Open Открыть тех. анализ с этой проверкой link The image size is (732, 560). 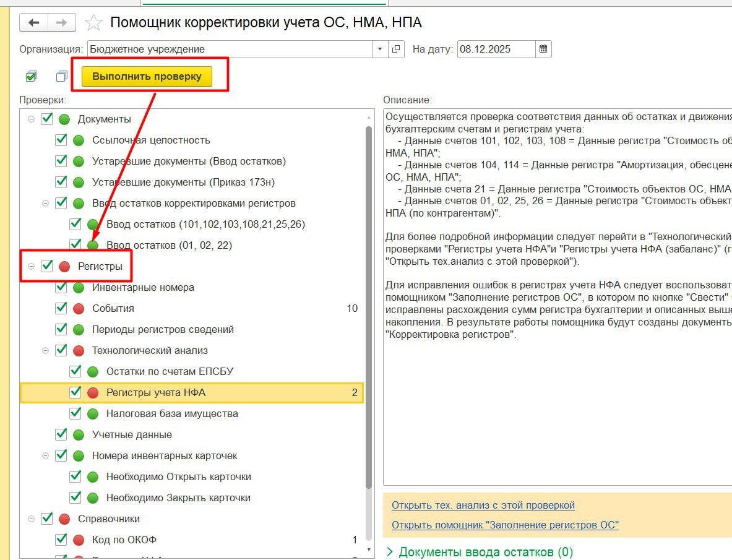coord(483,505)
